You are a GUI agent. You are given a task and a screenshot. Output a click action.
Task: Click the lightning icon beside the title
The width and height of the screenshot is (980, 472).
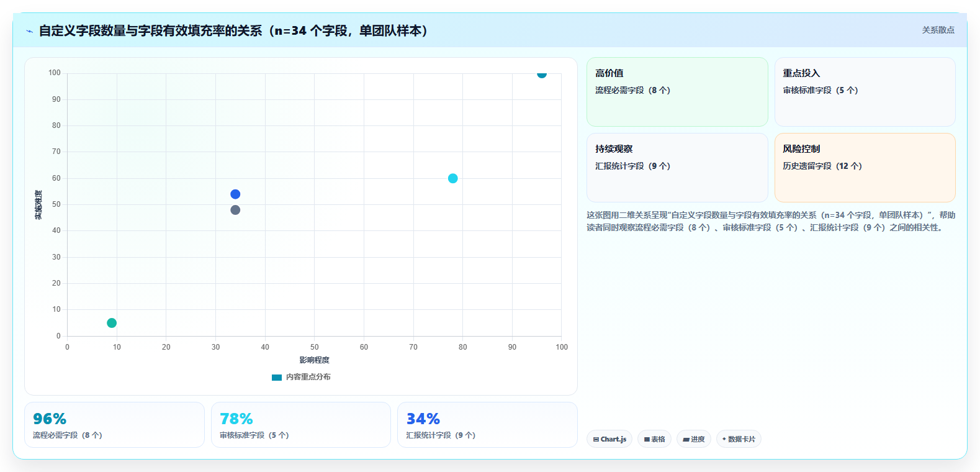[29, 31]
